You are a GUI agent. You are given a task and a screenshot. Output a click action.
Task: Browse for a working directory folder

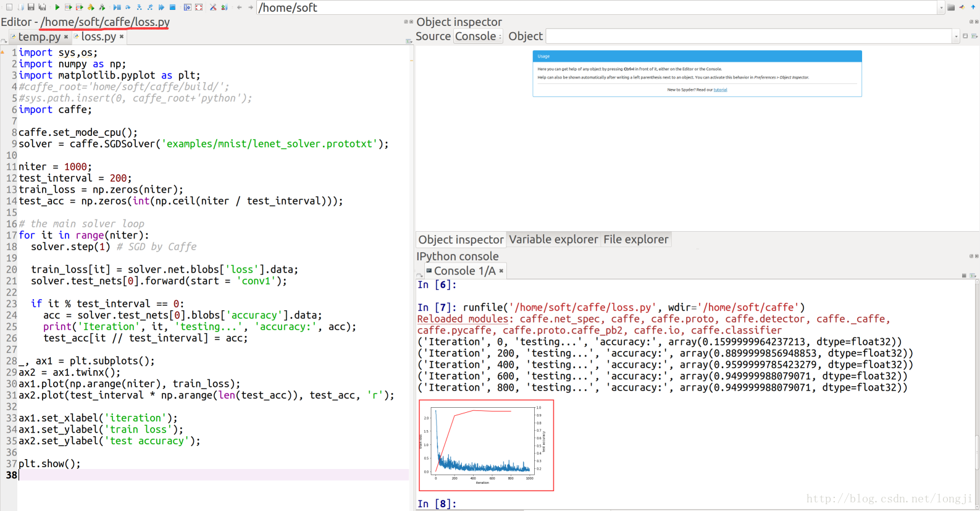951,7
